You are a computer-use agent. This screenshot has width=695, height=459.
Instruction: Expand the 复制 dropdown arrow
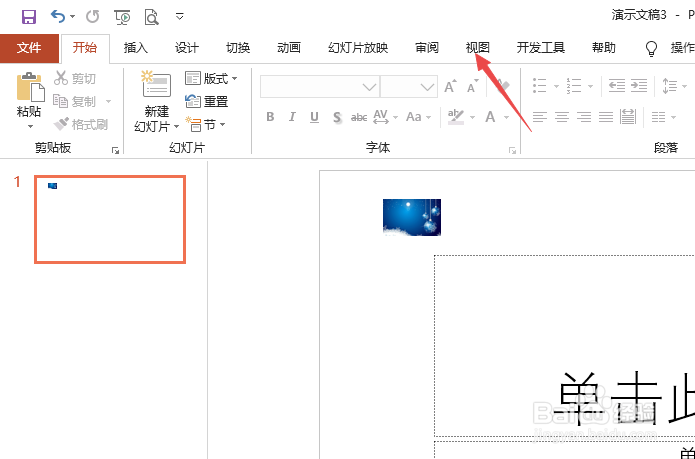[108, 102]
